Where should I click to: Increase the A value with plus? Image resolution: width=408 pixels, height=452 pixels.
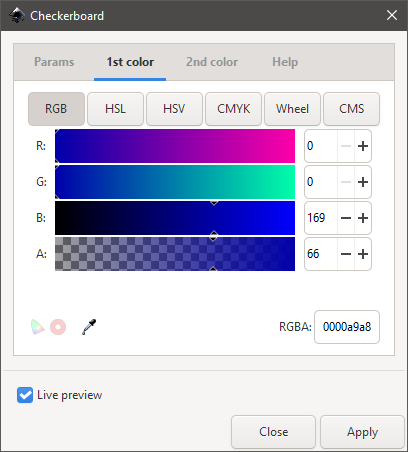pyautogui.click(x=363, y=254)
